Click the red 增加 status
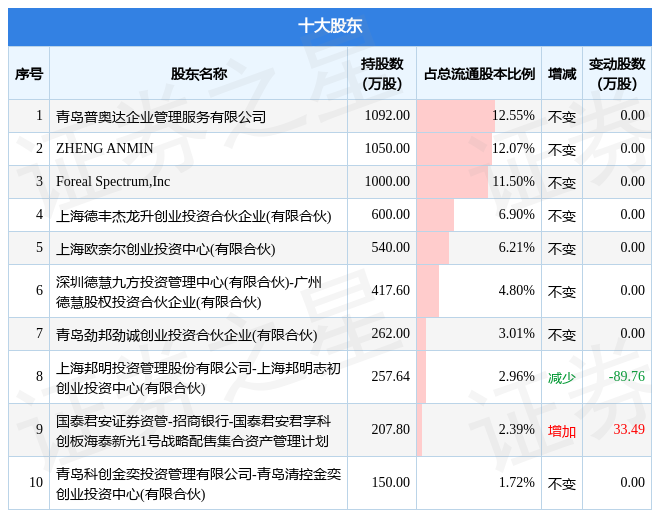This screenshot has height=518, width=652. click(562, 431)
